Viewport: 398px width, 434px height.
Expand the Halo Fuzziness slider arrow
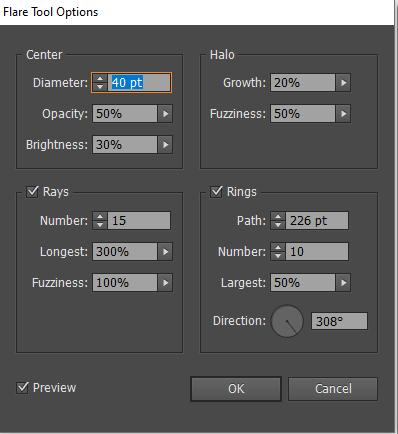343,114
